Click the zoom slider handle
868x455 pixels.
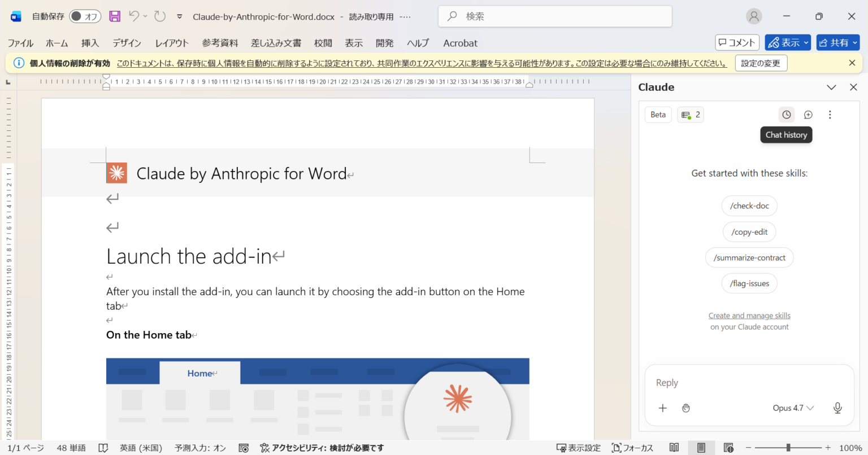coord(788,448)
